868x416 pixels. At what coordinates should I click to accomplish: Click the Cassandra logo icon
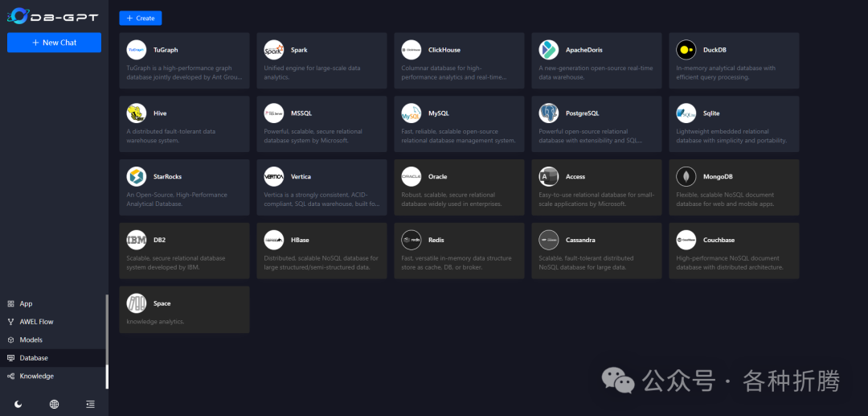(x=549, y=240)
